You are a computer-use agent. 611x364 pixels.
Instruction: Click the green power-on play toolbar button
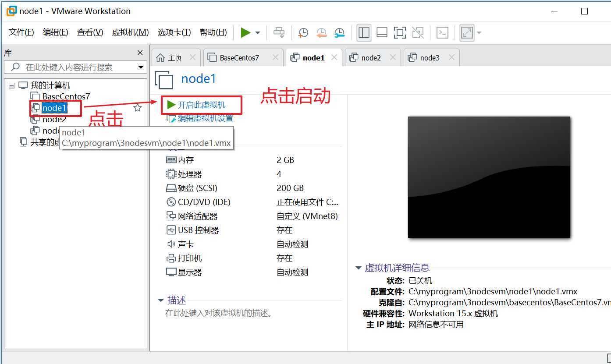245,32
